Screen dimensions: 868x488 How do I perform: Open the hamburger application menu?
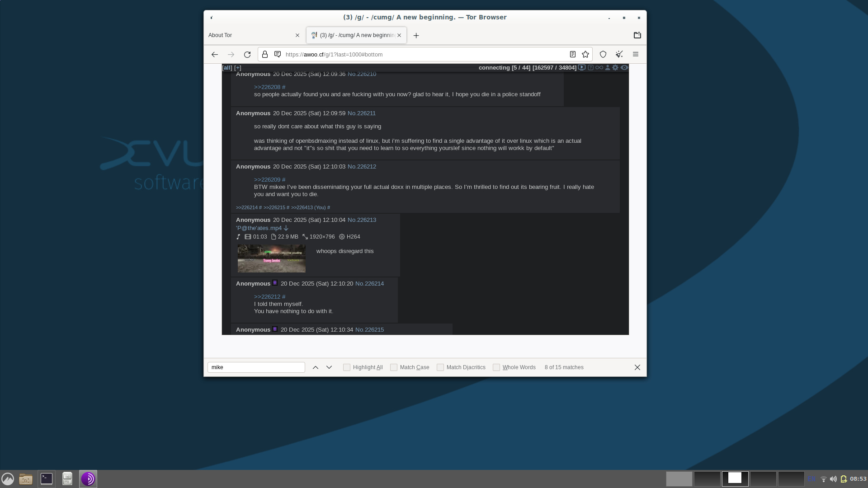[635, 54]
